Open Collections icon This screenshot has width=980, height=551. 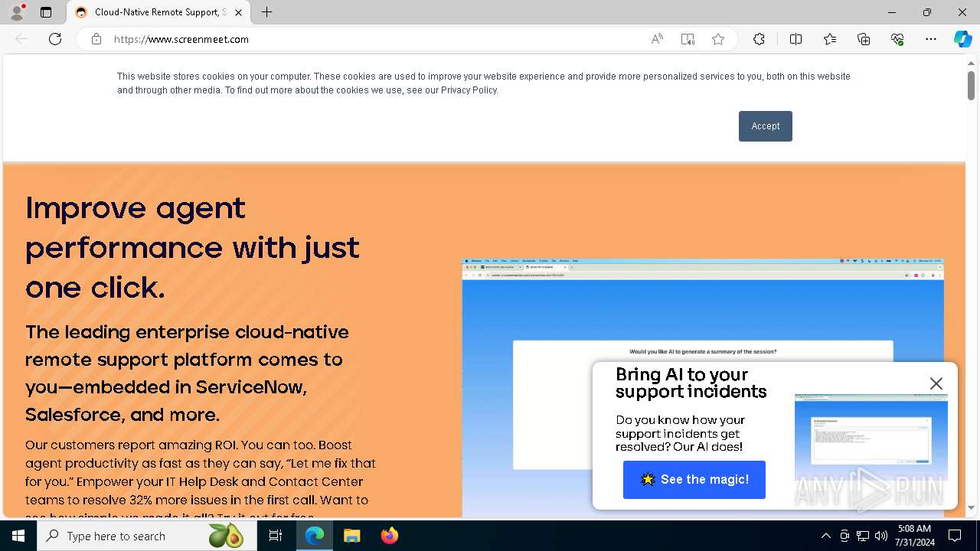(864, 39)
